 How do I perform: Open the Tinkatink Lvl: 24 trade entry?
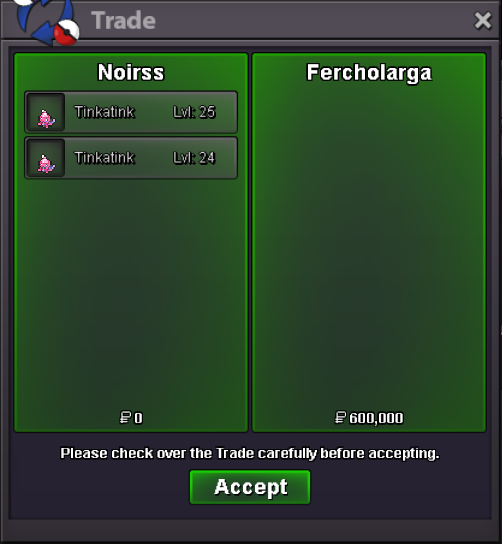[x=131, y=158]
